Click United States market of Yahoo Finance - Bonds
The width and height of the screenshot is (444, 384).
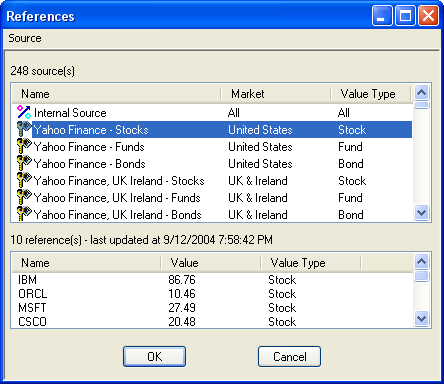[x=260, y=164]
